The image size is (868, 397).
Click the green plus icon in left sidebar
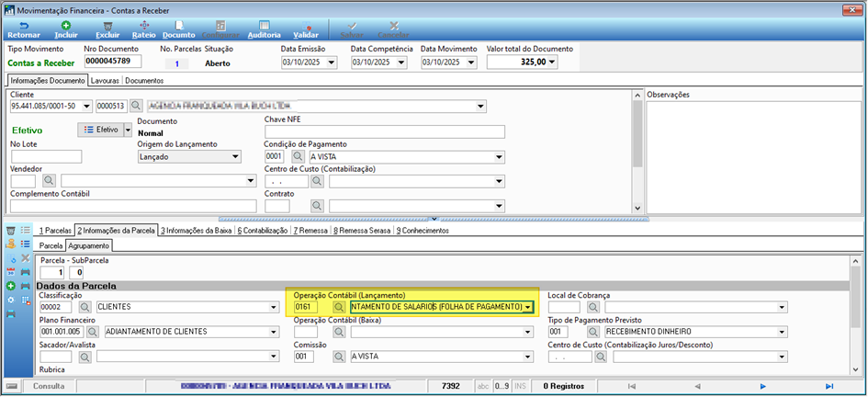[10, 286]
